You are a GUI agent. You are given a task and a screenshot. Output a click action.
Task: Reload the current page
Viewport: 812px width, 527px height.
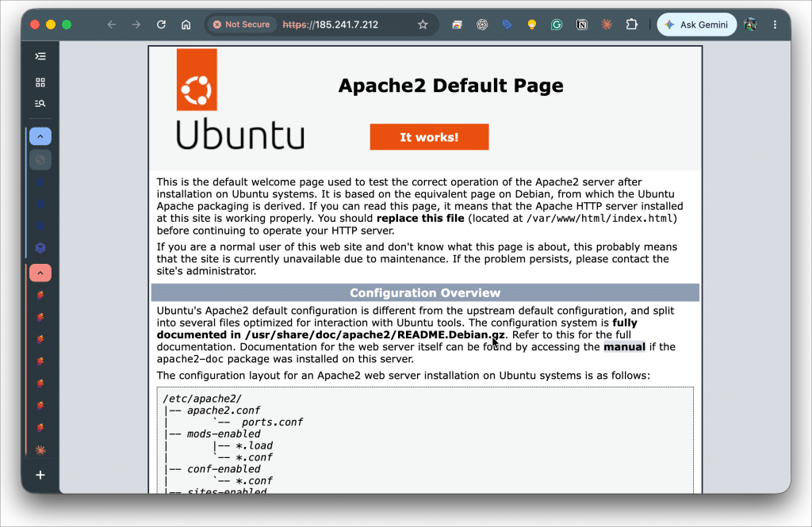pyautogui.click(x=161, y=25)
